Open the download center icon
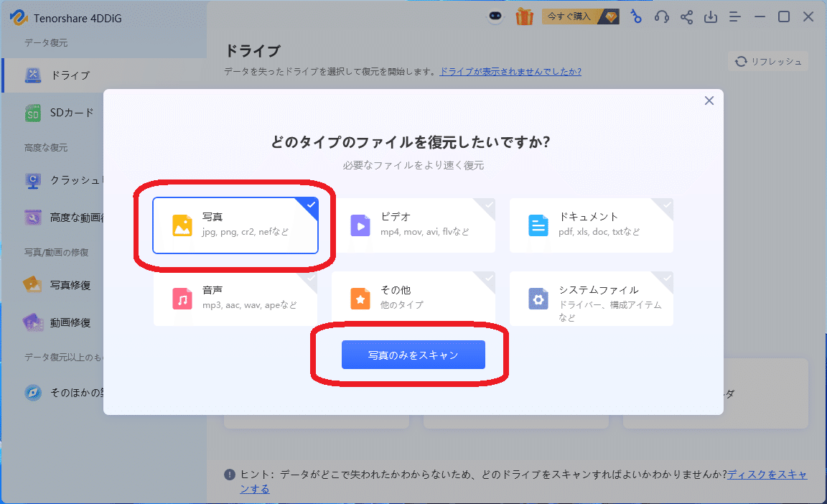827x504 pixels. click(x=711, y=17)
